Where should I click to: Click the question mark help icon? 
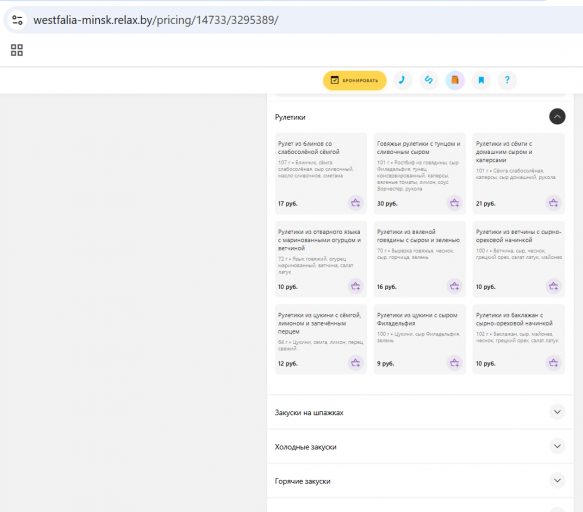(507, 80)
